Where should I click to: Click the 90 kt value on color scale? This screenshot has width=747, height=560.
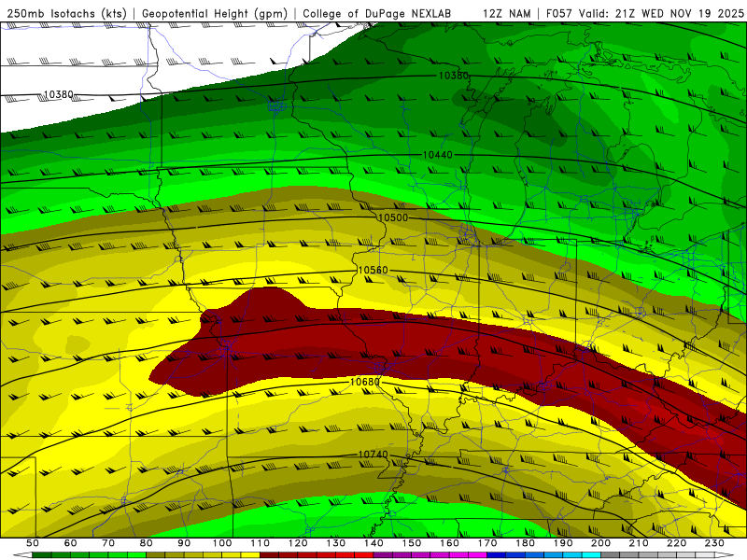point(184,543)
